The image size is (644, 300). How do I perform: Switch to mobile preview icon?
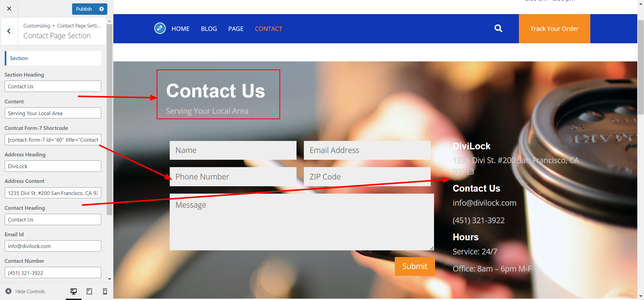click(105, 291)
